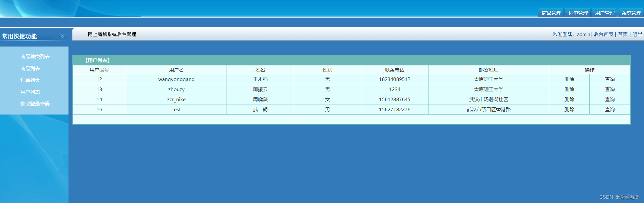Screen dimensions: 644x203
Task: Open the 订单管理 top tab
Action: (578, 13)
